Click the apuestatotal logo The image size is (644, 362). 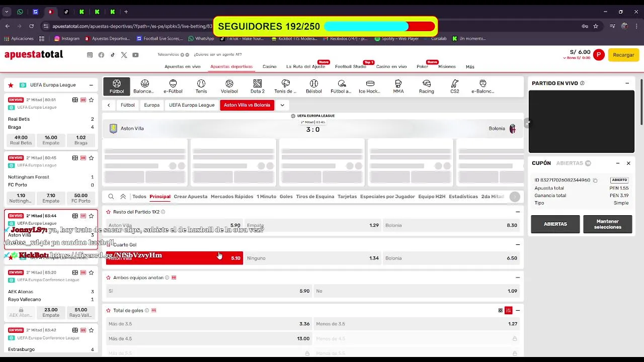[34, 55]
